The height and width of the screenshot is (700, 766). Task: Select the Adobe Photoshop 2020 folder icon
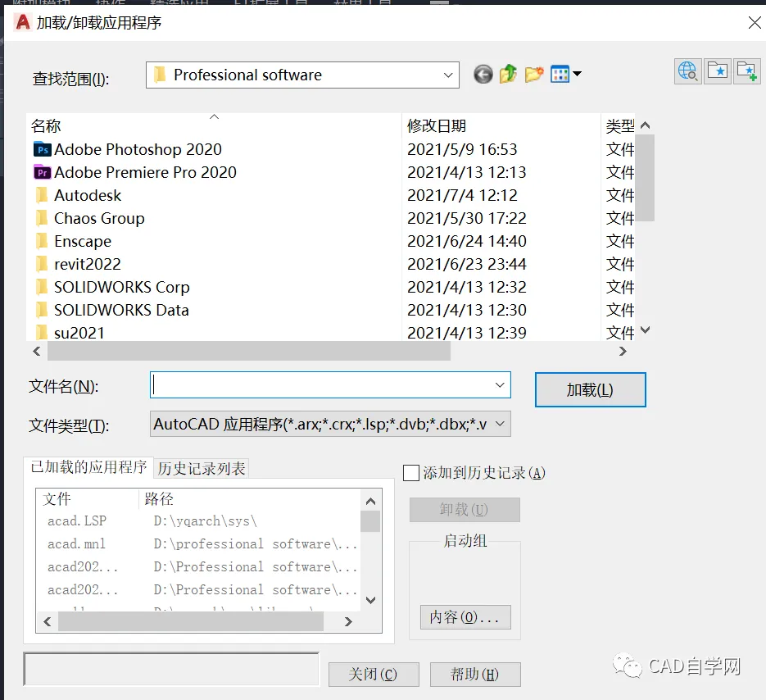(x=42, y=149)
